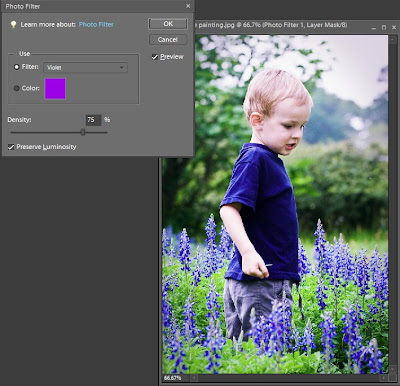Click the horizontal scrollbar left arrow

pyautogui.click(x=194, y=378)
